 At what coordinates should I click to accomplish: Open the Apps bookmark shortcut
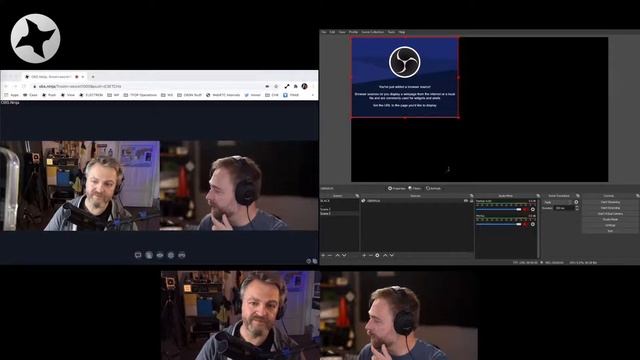click(11, 95)
